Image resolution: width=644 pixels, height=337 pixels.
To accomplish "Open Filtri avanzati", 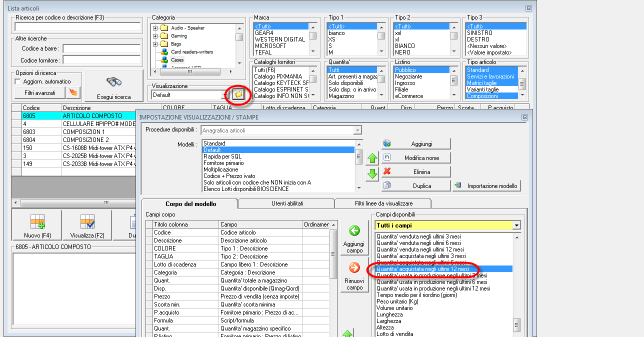I will (39, 92).
